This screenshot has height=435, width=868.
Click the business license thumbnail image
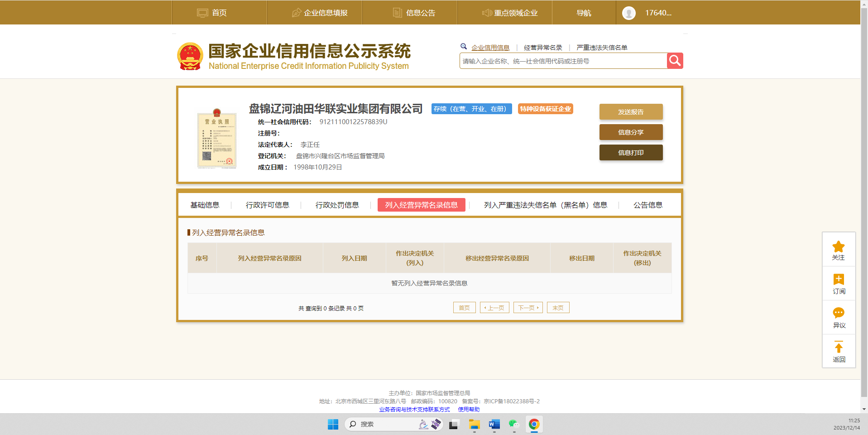tap(217, 139)
